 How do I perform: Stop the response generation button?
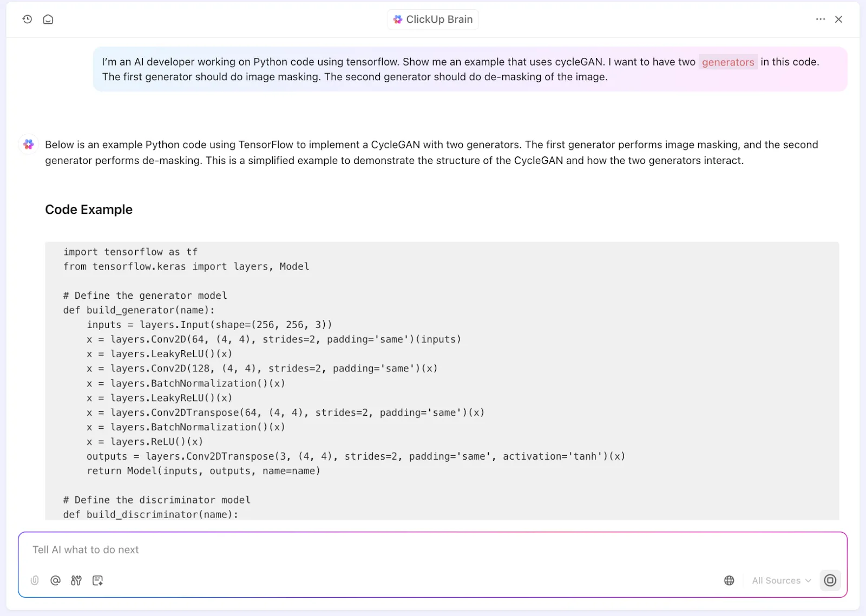[x=830, y=580]
